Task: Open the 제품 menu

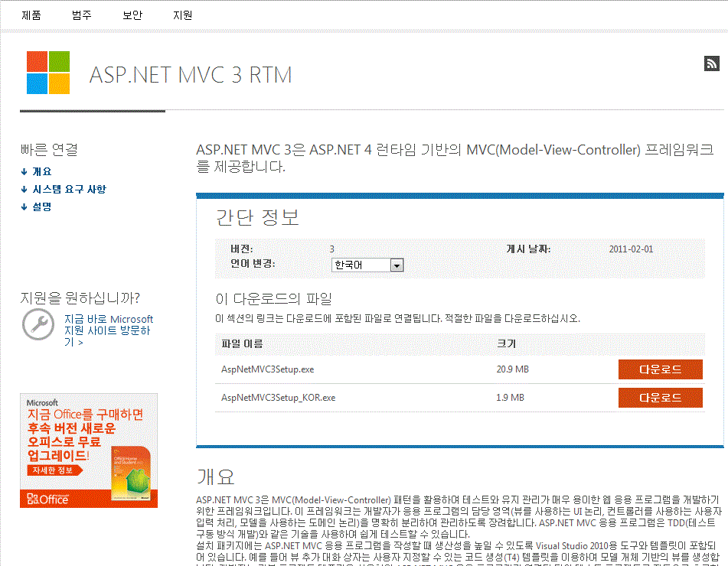Action: (x=31, y=15)
